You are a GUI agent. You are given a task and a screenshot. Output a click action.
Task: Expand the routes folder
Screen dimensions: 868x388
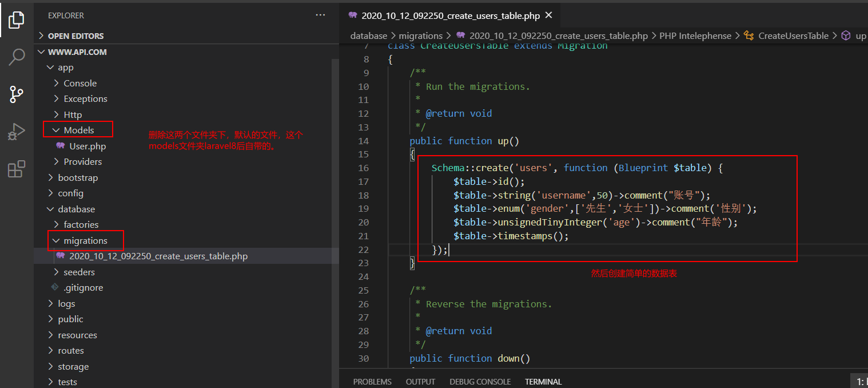[50, 350]
